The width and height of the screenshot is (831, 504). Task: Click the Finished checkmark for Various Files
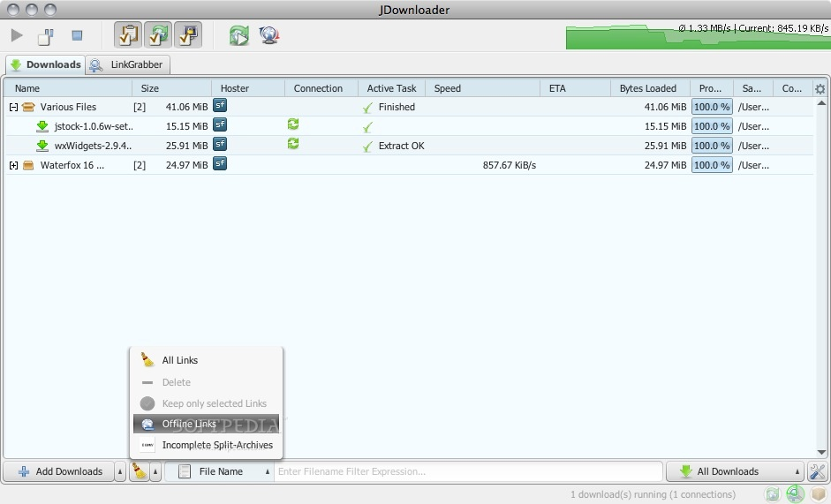click(367, 108)
